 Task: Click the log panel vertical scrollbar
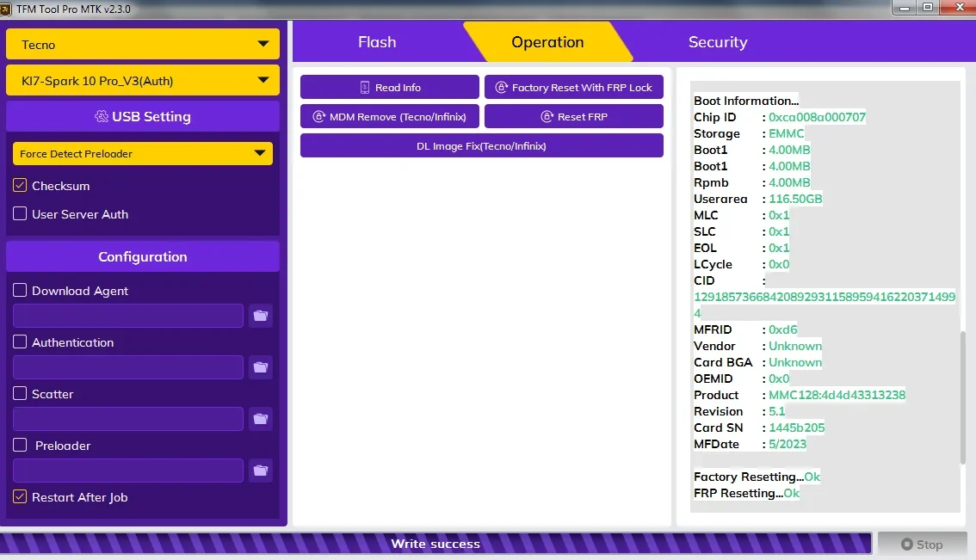click(x=963, y=397)
